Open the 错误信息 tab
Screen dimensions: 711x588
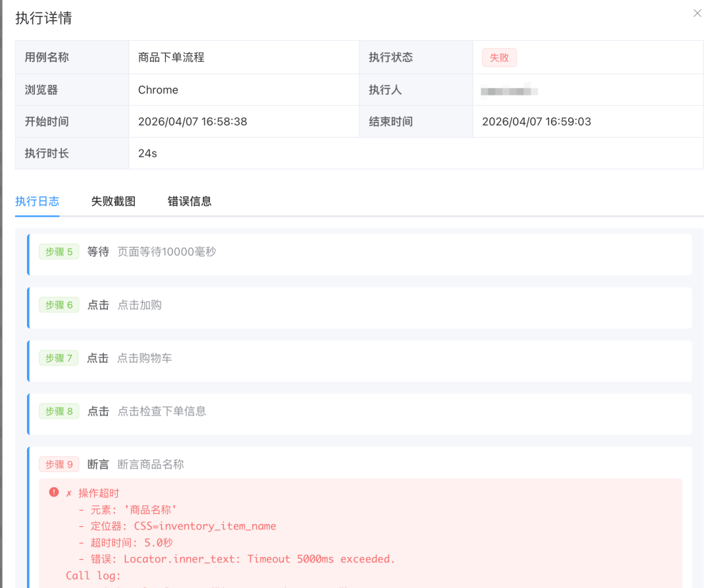(x=190, y=201)
